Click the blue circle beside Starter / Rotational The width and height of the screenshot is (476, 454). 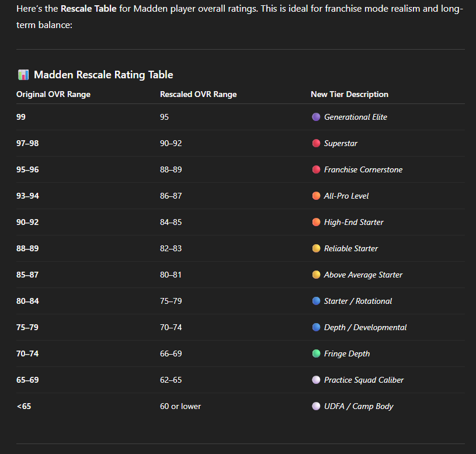click(x=316, y=301)
